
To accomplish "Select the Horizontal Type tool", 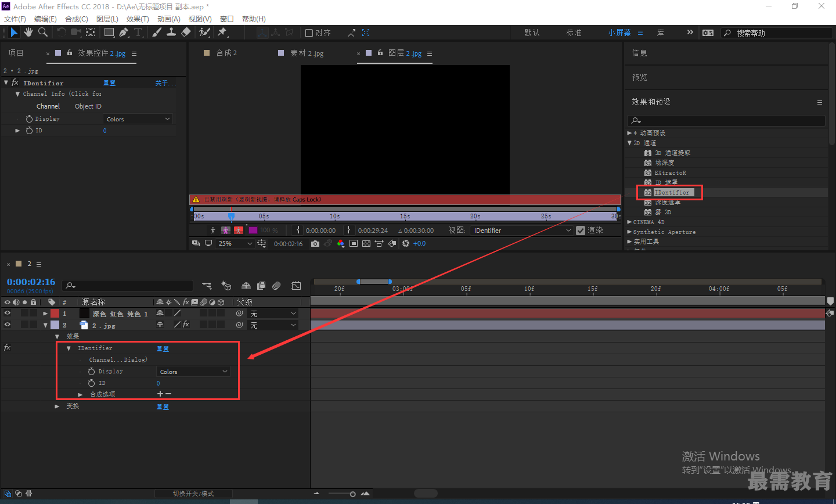I will point(138,33).
